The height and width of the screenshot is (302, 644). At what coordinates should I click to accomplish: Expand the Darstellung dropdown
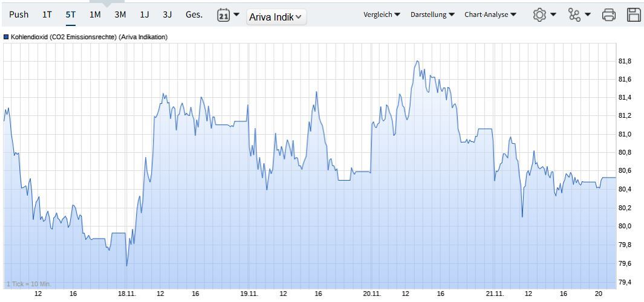(432, 14)
